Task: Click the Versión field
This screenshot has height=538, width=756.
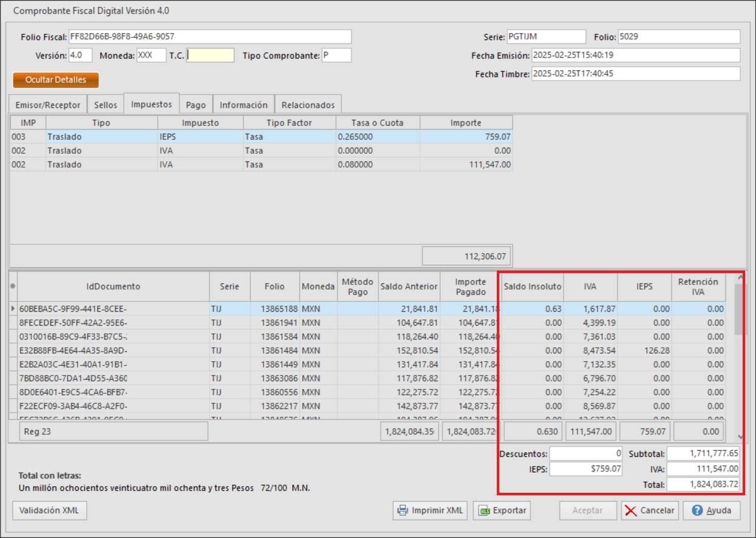Action: (x=81, y=55)
